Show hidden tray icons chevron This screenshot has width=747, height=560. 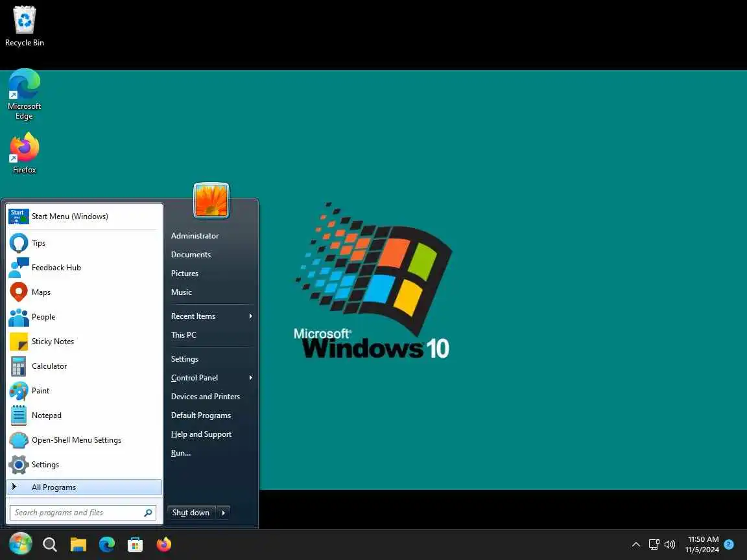click(x=636, y=544)
